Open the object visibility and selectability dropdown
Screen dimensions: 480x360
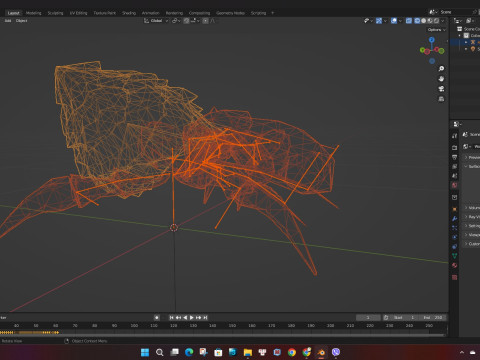coord(368,21)
